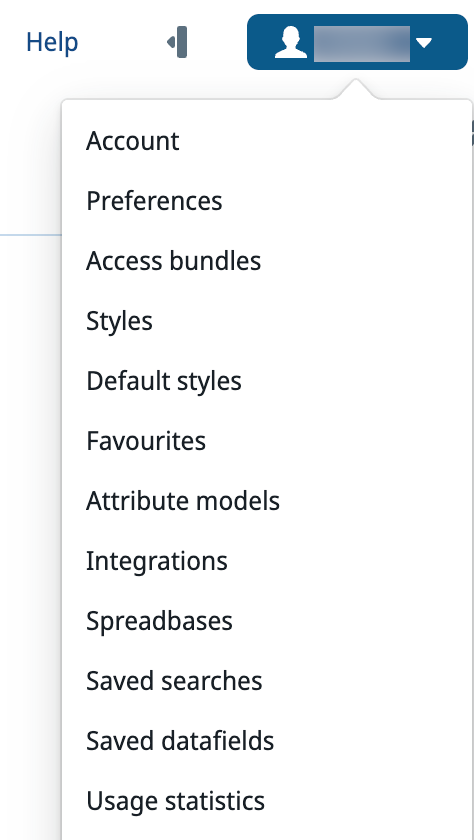Open the Help link
This screenshot has width=474, height=840.
pyautogui.click(x=52, y=42)
